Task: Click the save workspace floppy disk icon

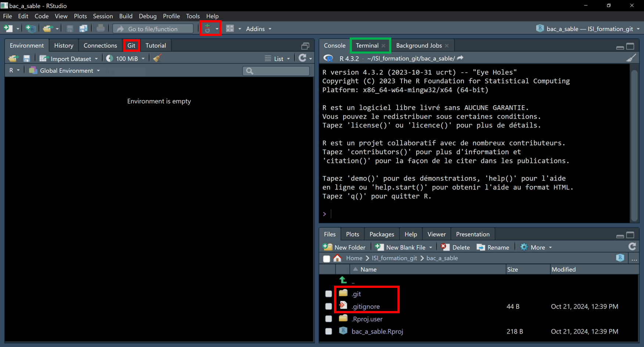Action: click(26, 58)
